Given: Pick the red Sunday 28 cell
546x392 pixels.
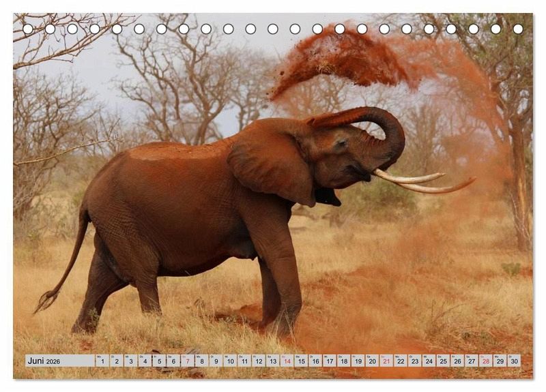Looking at the screenshot, I should tap(485, 361).
